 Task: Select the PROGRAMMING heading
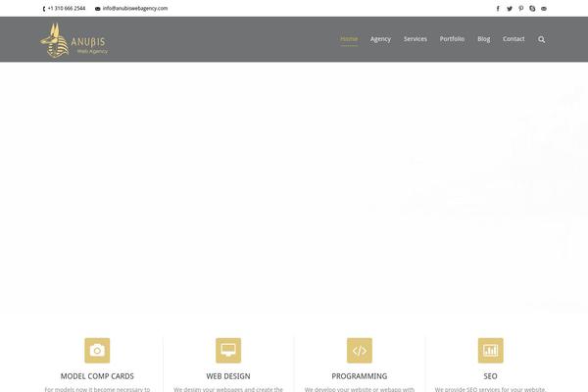(360, 376)
